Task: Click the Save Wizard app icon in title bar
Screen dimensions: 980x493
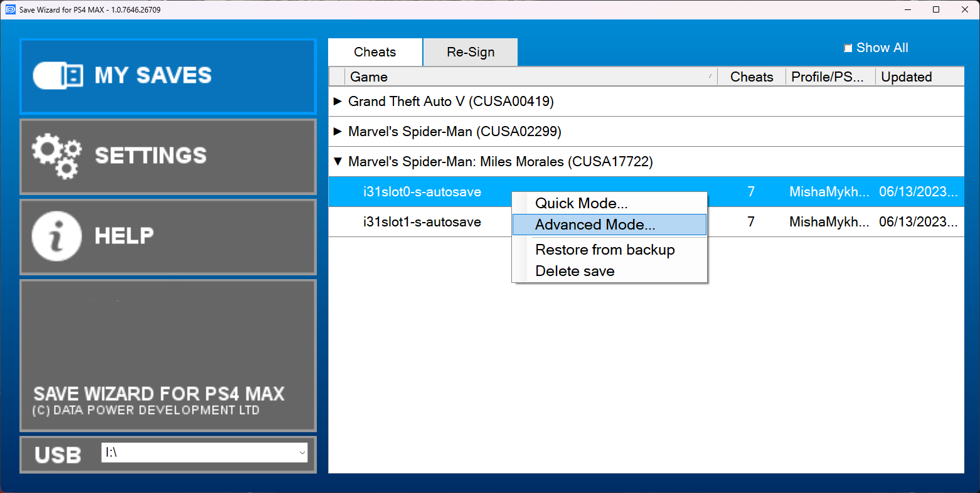Action: (10, 9)
